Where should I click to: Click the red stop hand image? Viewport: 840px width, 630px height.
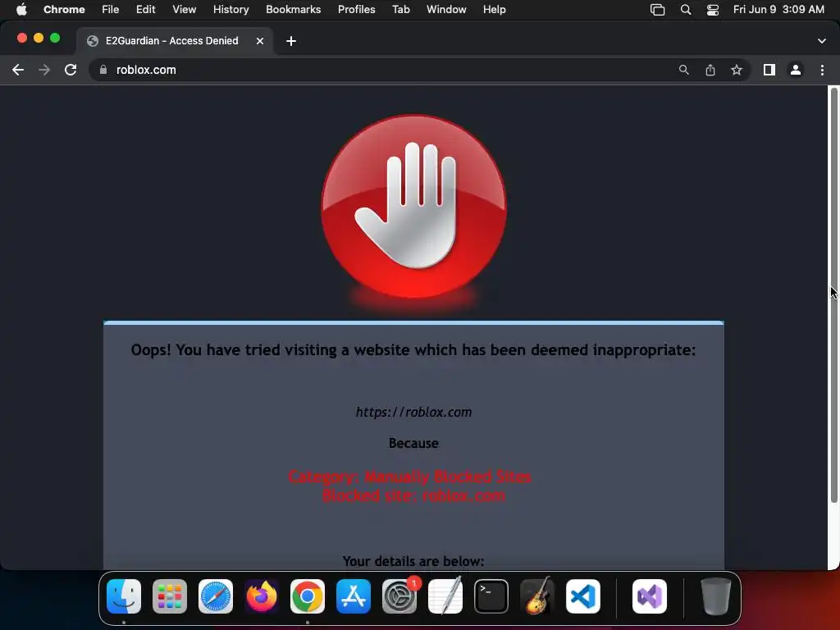(413, 206)
